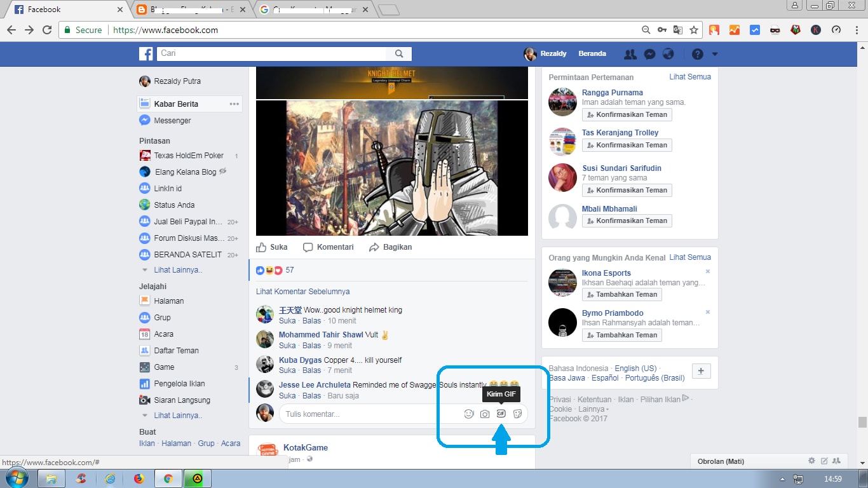Image resolution: width=868 pixels, height=488 pixels.
Task: Click Bagikan to share the post
Action: [x=391, y=247]
